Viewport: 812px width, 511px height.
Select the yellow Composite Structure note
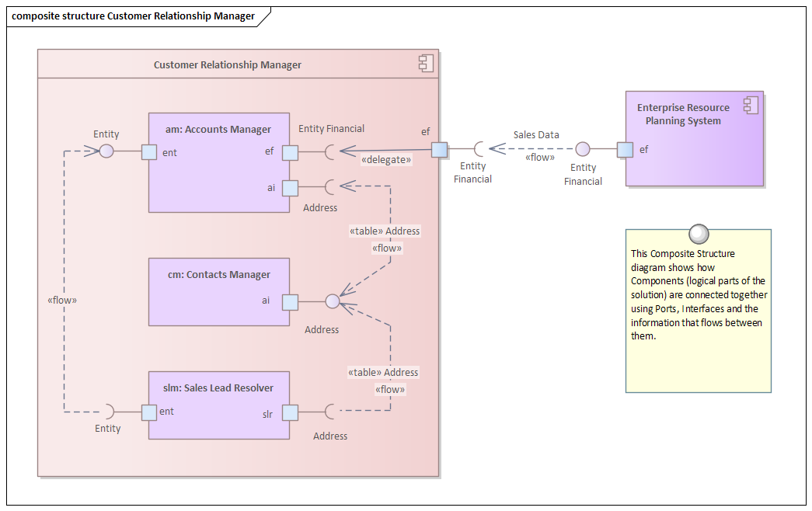[698, 311]
